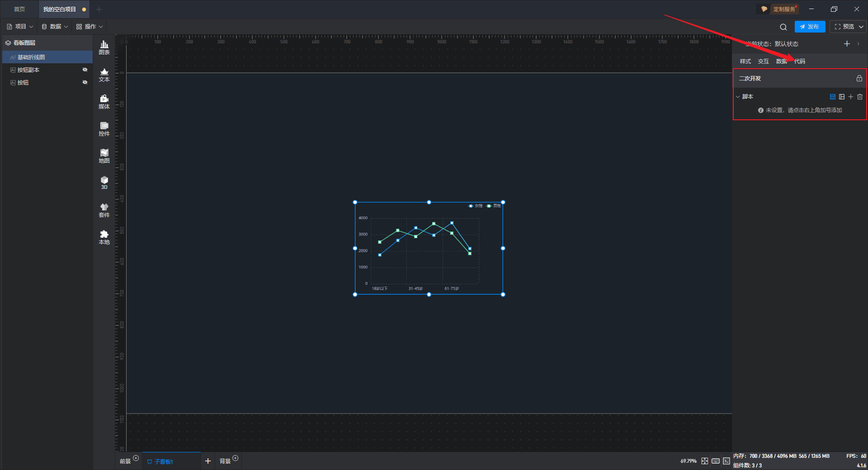The height and width of the screenshot is (470, 868).
Task: Toggle visibility of 按钮 layer
Action: click(x=85, y=82)
